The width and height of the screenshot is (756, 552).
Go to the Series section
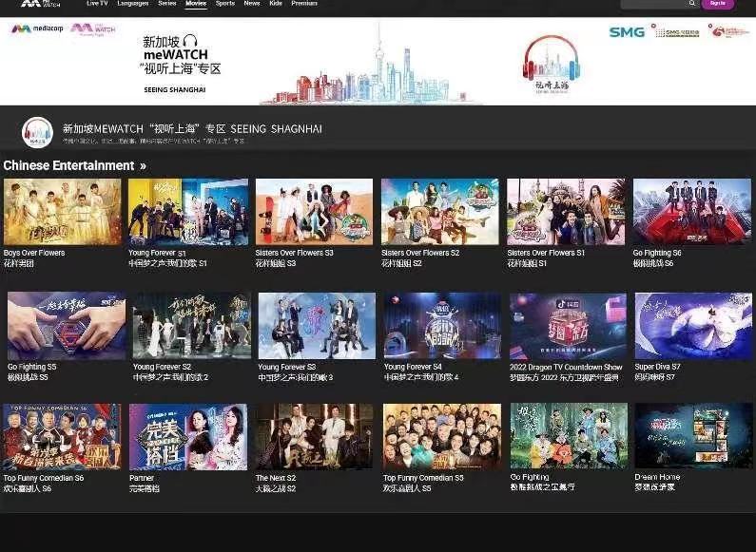pyautogui.click(x=167, y=4)
